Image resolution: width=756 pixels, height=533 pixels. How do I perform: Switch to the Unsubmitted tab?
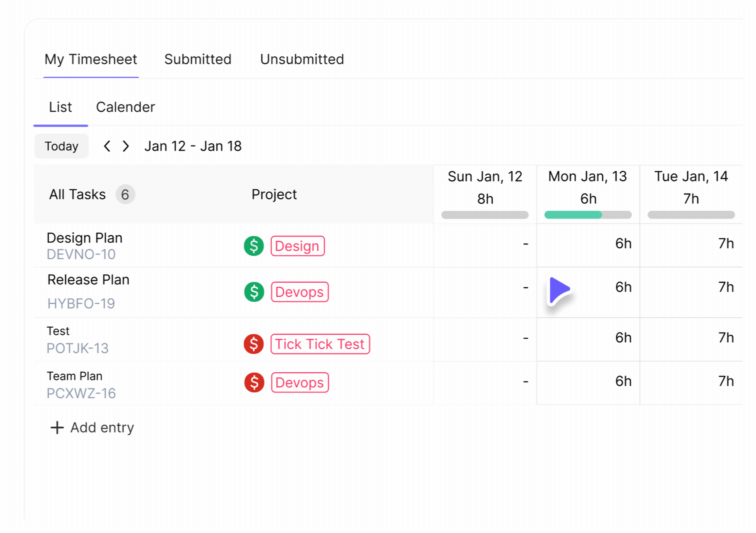[x=302, y=59]
